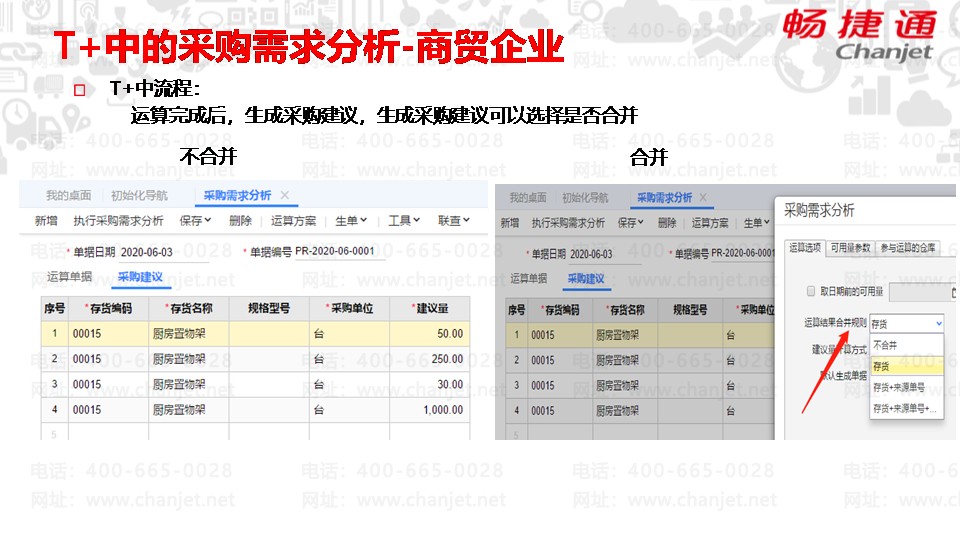Click 存货编码 column header in the right table
The height and width of the screenshot is (540, 960).
560,310
